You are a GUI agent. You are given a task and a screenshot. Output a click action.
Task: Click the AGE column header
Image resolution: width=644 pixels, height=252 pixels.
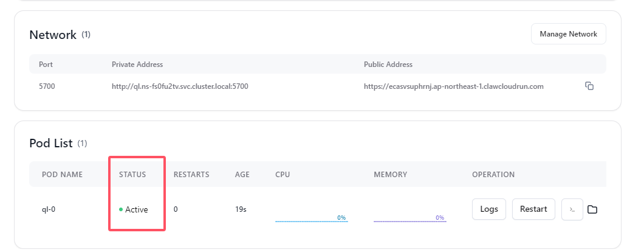tap(242, 175)
